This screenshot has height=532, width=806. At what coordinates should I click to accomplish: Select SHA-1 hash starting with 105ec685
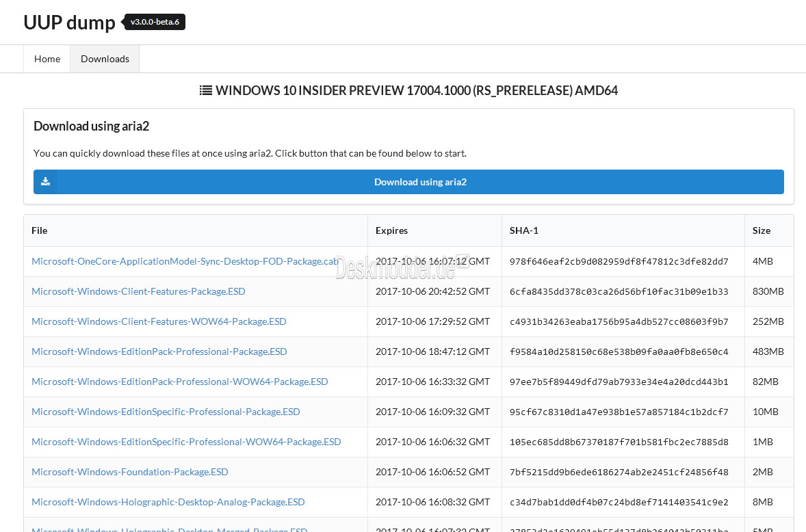[619, 442]
